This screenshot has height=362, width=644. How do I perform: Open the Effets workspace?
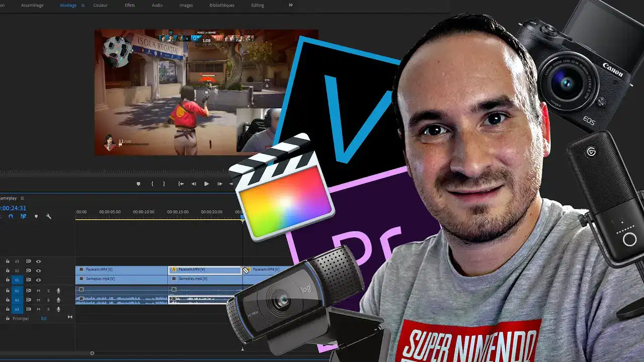tap(130, 6)
